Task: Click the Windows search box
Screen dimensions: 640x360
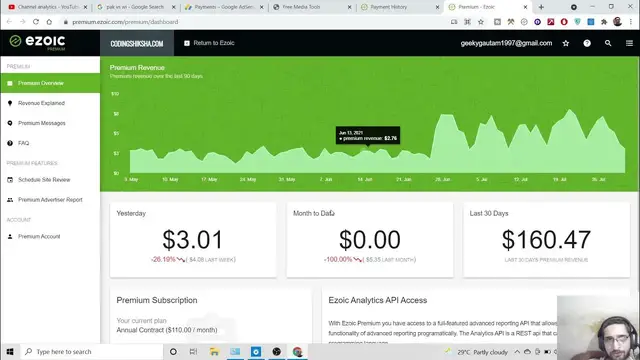Action: [x=91, y=351]
